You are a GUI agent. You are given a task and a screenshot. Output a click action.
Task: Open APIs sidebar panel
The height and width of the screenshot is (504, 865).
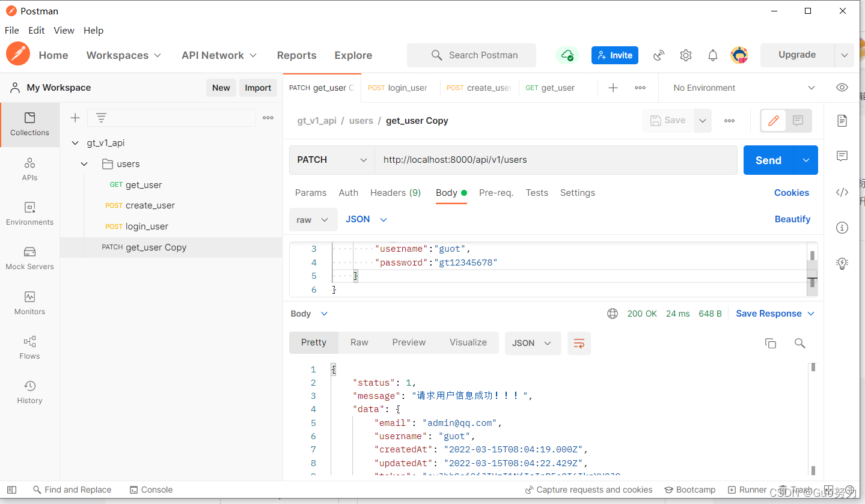[29, 169]
